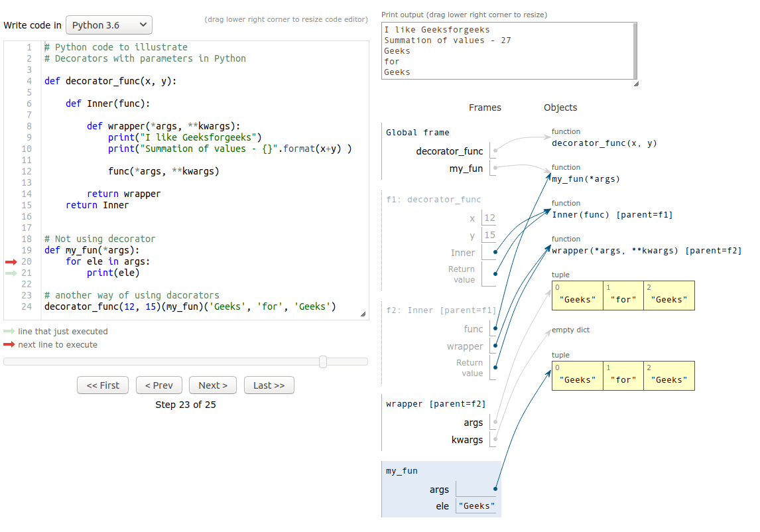The width and height of the screenshot is (760, 532).
Task: Expand the Global frame section
Action: 418,132
